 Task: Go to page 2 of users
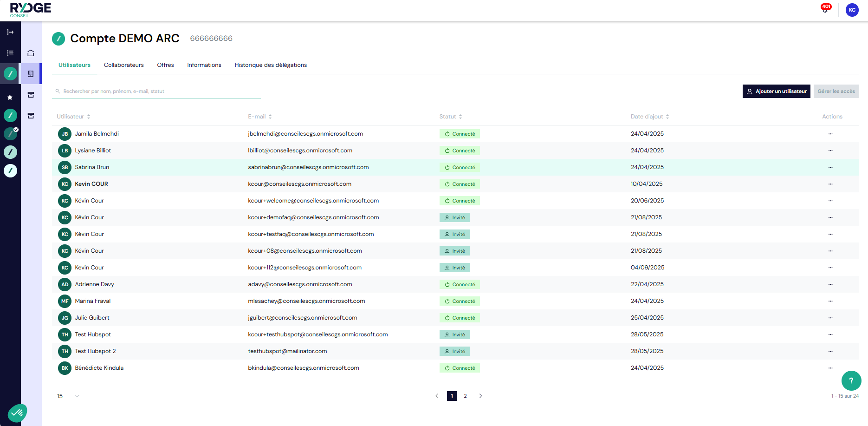(465, 396)
